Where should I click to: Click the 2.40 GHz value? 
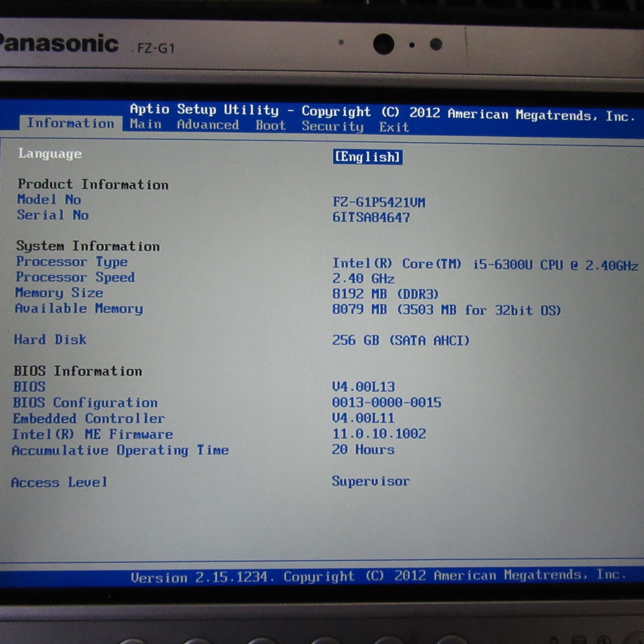363,279
